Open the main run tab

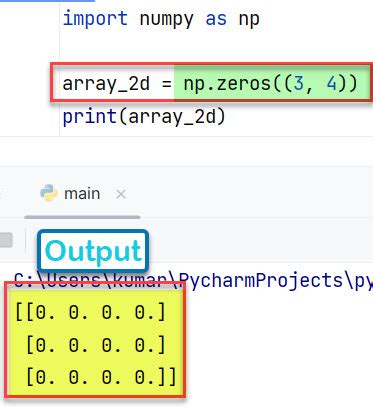click(82, 194)
